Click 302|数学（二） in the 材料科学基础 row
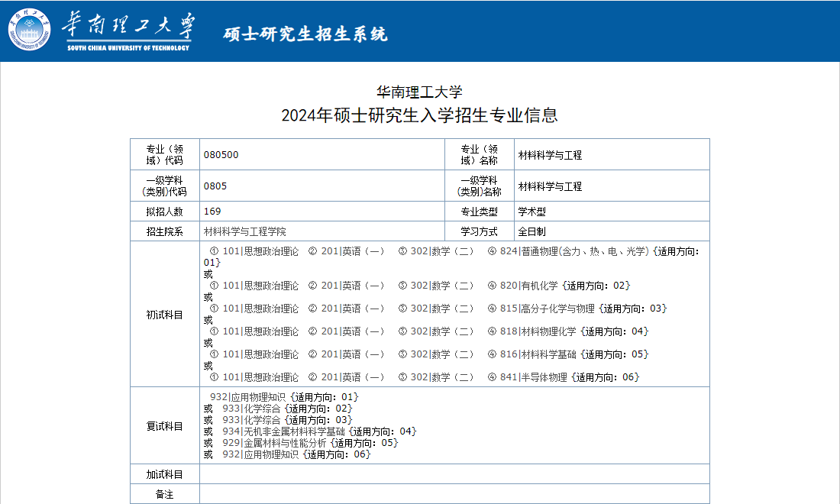This screenshot has width=840, height=504. (442, 354)
